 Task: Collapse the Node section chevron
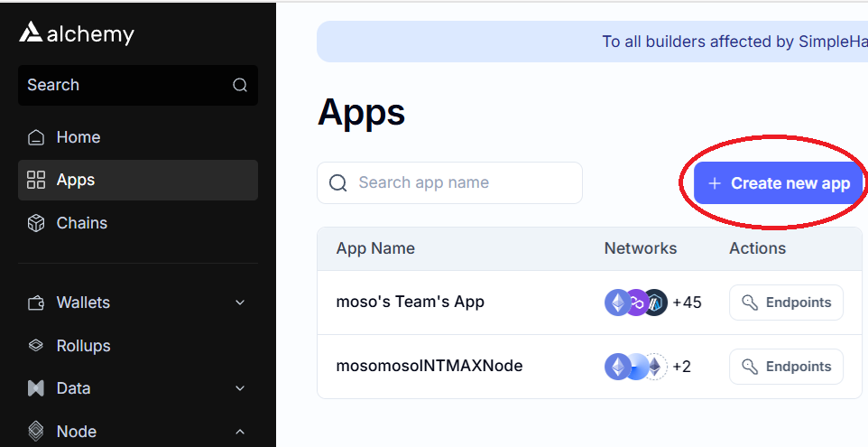click(x=240, y=431)
